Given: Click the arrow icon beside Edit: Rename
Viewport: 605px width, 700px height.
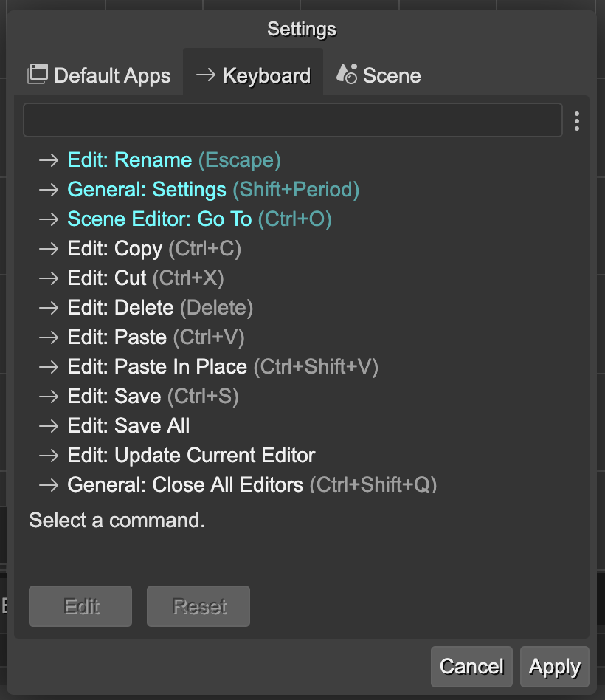Looking at the screenshot, I should click(x=48, y=159).
